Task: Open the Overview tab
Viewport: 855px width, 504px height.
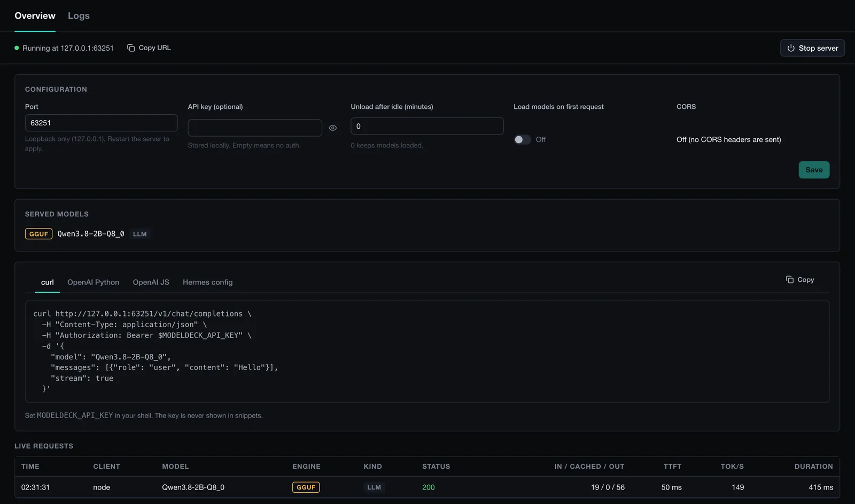Action: coord(35,15)
